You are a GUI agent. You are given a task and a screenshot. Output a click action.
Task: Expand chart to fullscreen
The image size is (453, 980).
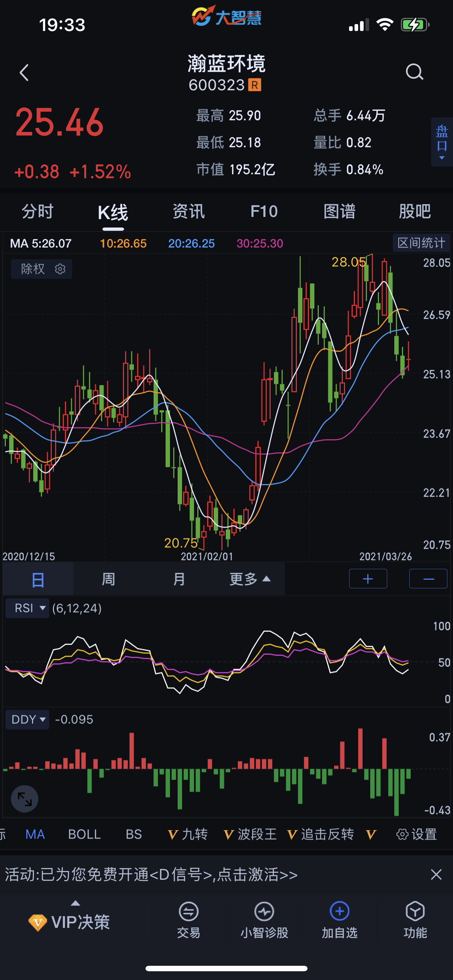click(24, 799)
